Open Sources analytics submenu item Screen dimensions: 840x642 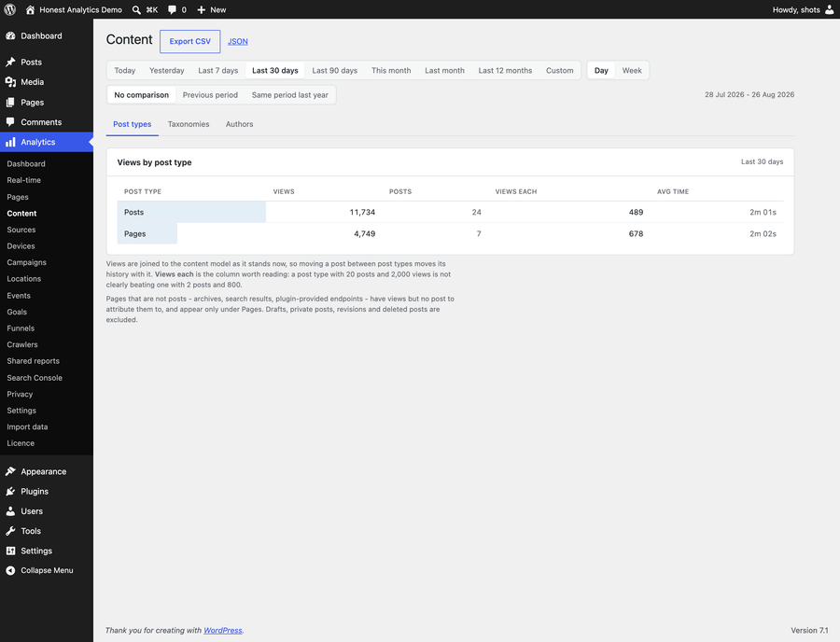pos(21,230)
